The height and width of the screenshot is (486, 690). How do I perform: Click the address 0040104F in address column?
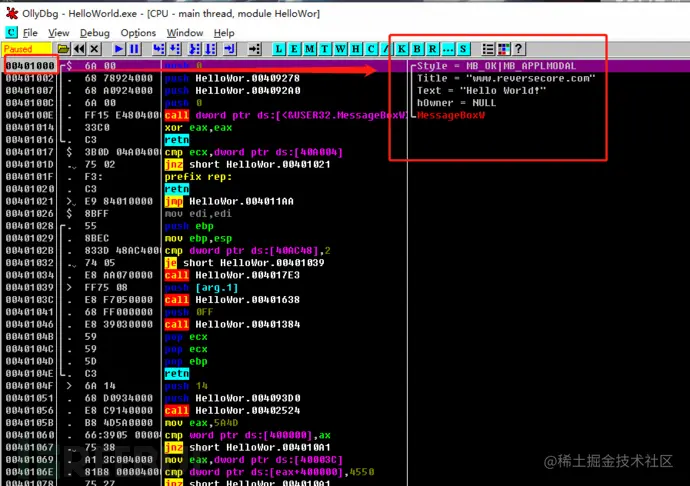tap(30, 386)
